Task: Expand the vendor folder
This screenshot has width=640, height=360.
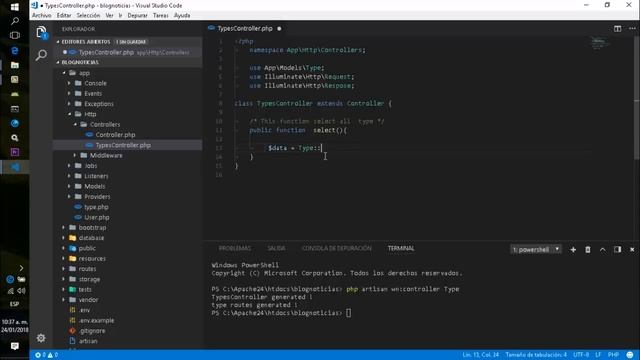Action: tap(88, 300)
